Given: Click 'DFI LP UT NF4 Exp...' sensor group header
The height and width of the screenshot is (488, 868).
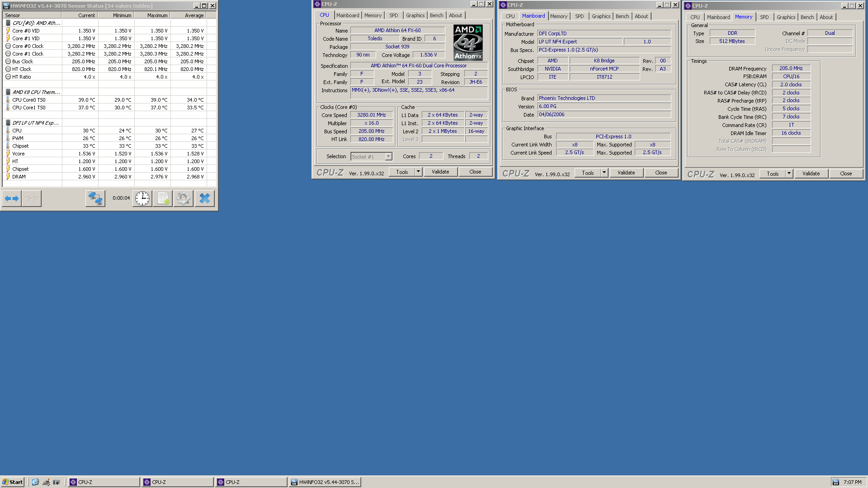Looking at the screenshot, I should [35, 123].
